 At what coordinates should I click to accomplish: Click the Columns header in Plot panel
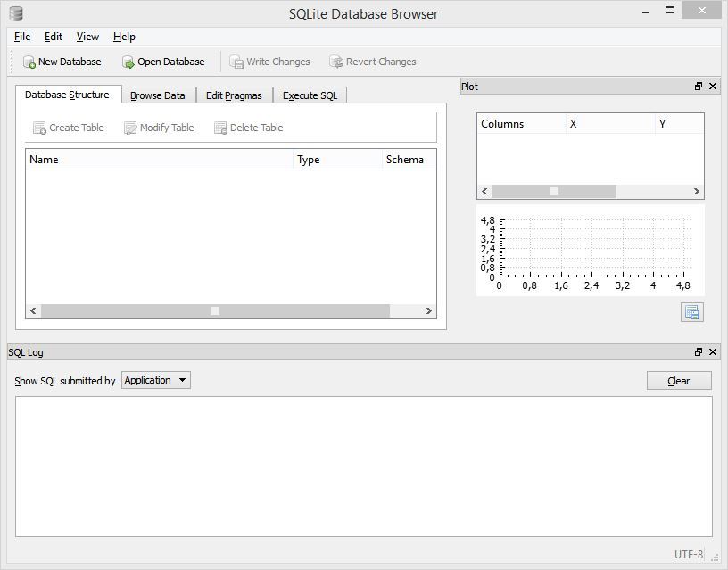tap(521, 124)
